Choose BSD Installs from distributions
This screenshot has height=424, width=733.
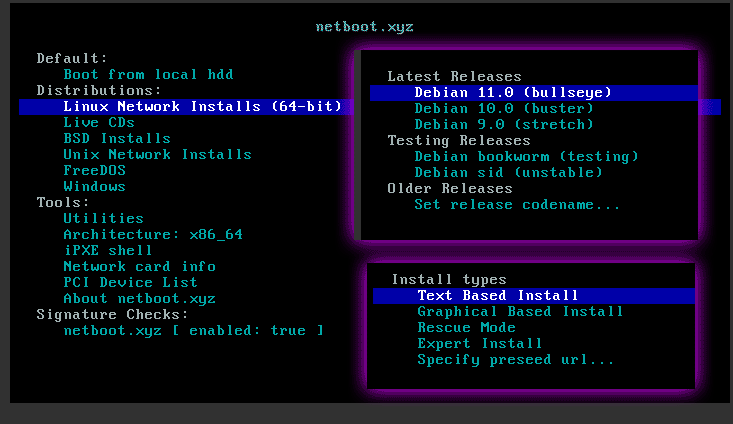click(116, 139)
